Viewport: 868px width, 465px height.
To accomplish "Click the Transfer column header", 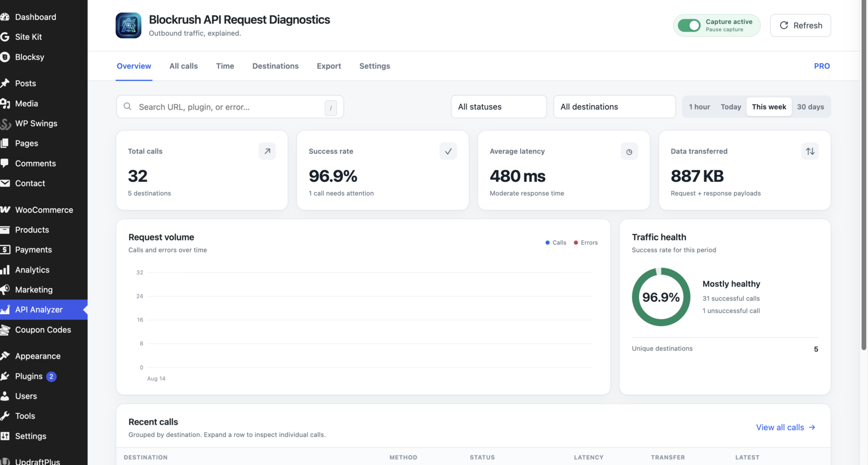I will [668, 457].
